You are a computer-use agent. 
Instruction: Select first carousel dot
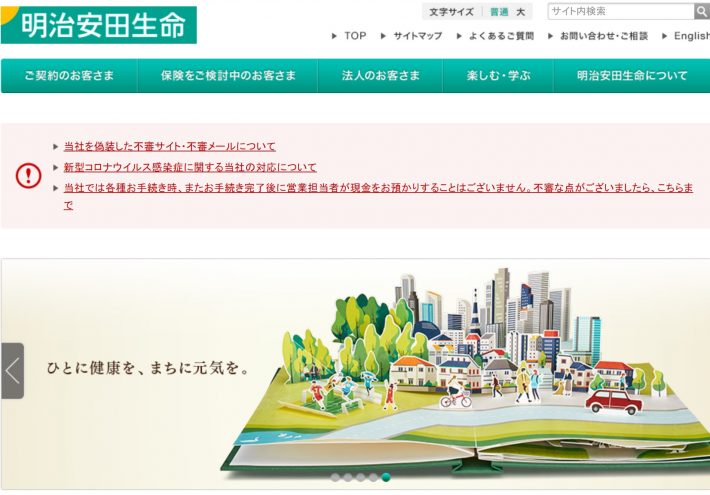point(335,477)
